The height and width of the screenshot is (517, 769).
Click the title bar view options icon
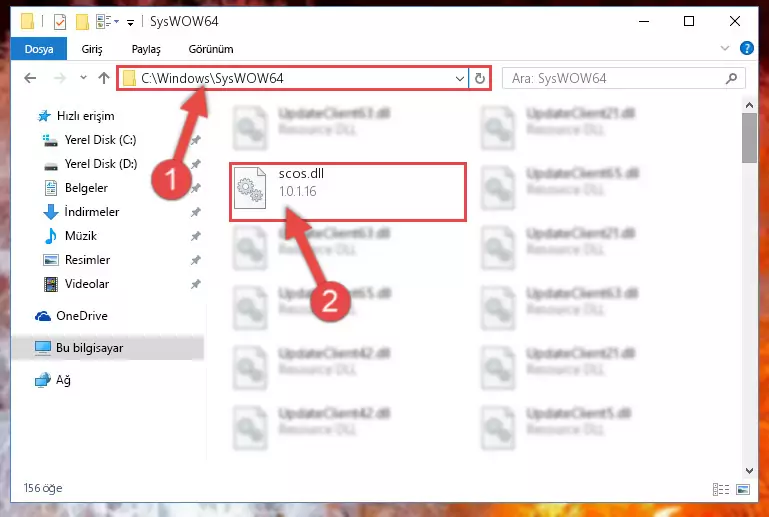(104, 22)
